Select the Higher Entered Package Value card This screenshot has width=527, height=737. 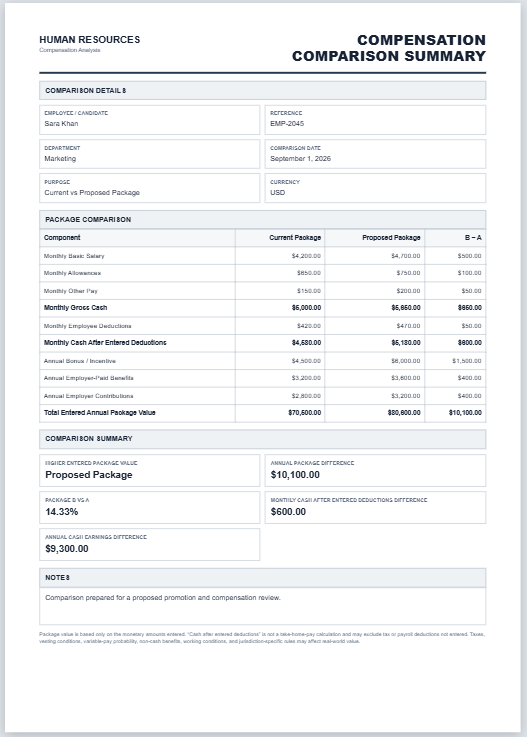[149, 470]
